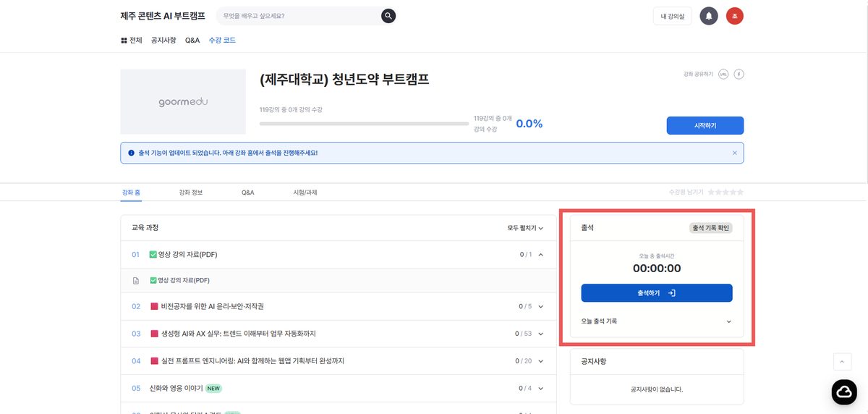Expand the 오늘 출석 기록 dropdown
868x414 pixels.
pyautogui.click(x=728, y=321)
